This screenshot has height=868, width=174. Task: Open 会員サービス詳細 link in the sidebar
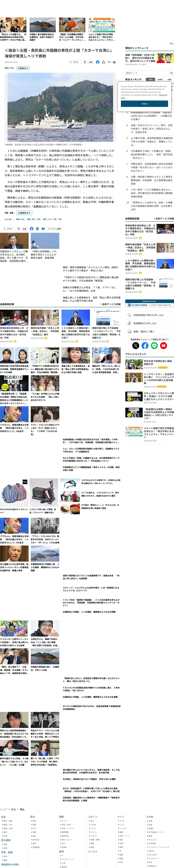pyautogui.click(x=164, y=219)
